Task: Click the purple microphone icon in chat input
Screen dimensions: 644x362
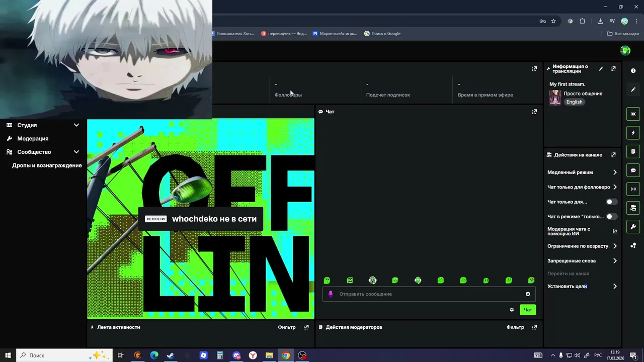Action: (x=331, y=294)
